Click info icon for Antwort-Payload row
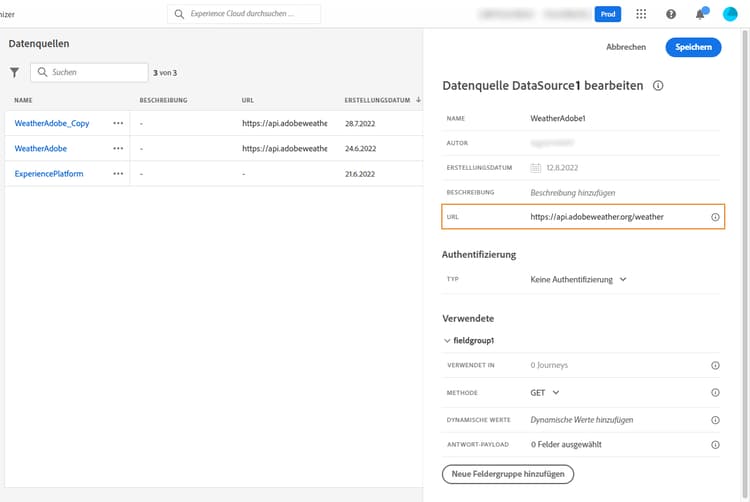 coord(715,444)
